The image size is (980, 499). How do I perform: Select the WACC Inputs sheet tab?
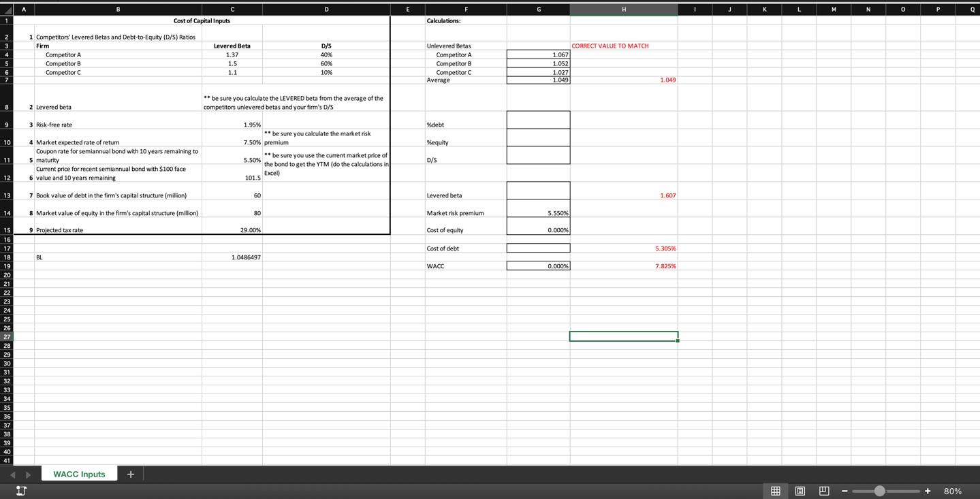pyautogui.click(x=79, y=474)
